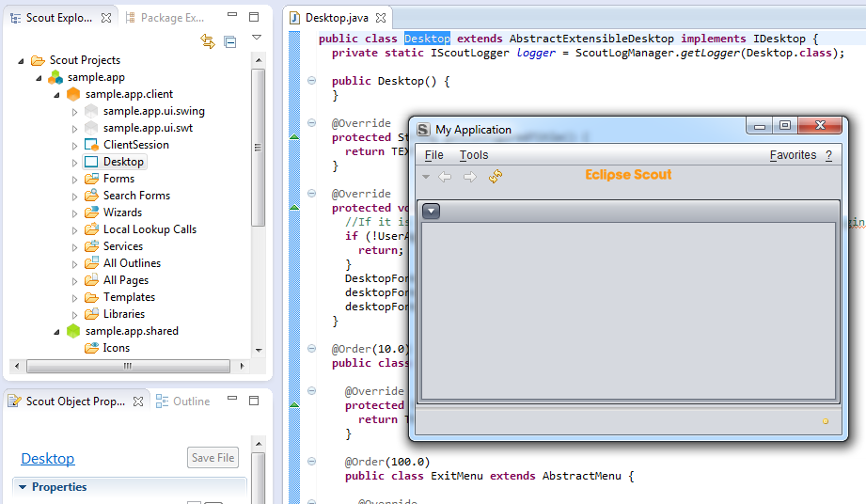Click the status indicator icon in My Application

pyautogui.click(x=826, y=421)
